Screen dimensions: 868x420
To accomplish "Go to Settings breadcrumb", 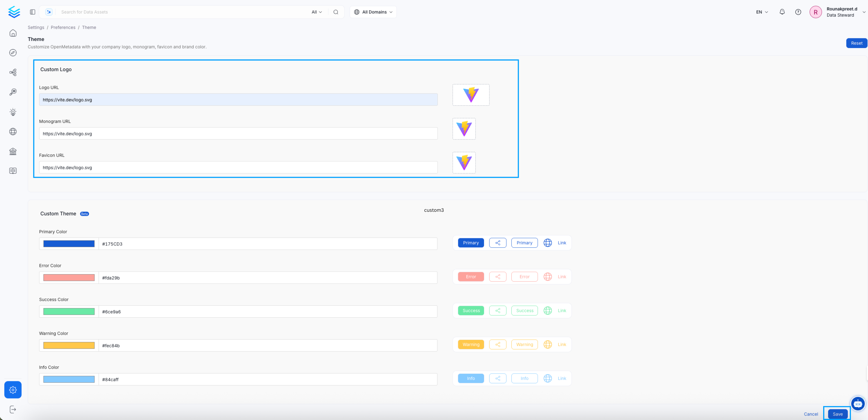I will (x=36, y=27).
